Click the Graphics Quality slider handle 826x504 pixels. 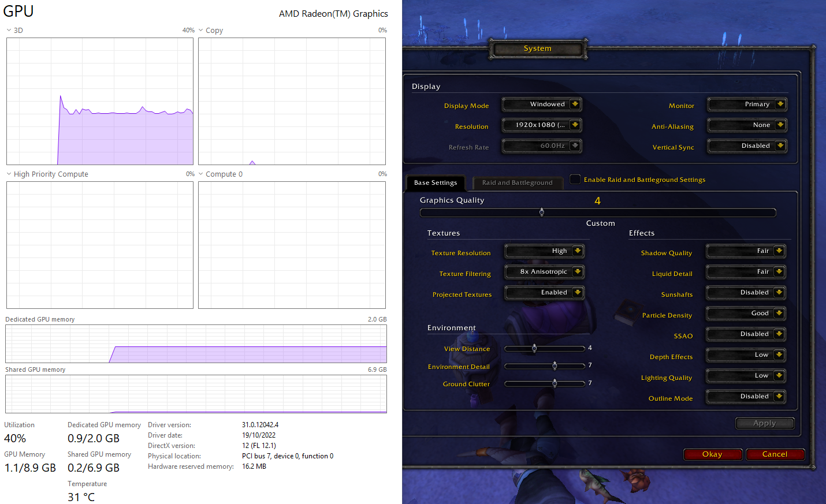(542, 212)
